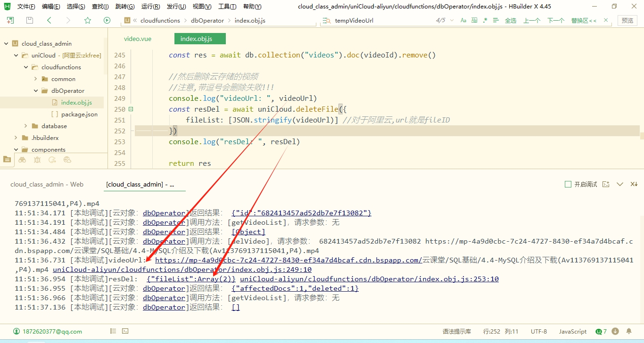The image size is (644, 343).
Task: Go back with the left arrow icon
Action: tap(49, 20)
